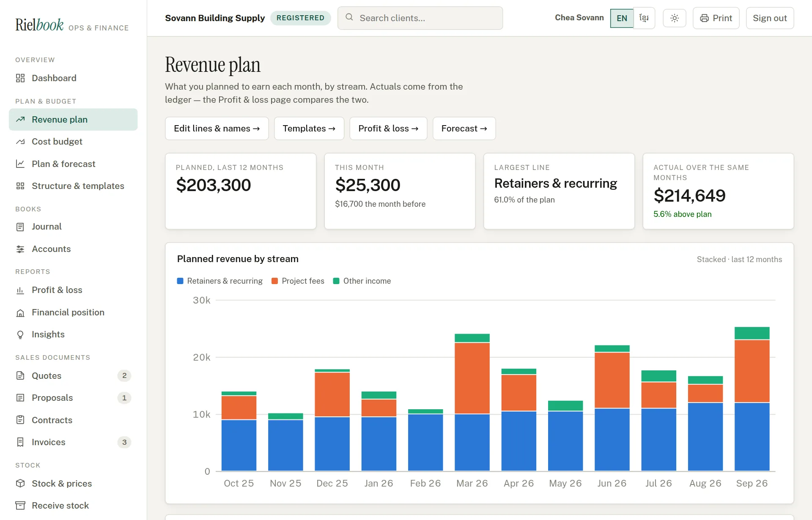Open Invoices in sidebar
The width and height of the screenshot is (812, 520).
(x=73, y=442)
